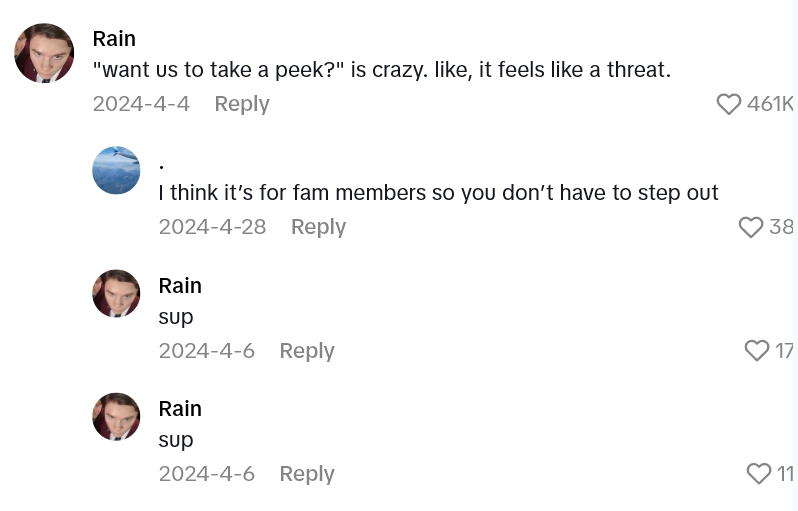798x511 pixels.
Task: Open the blue sky profile picture
Action: pyautogui.click(x=116, y=170)
